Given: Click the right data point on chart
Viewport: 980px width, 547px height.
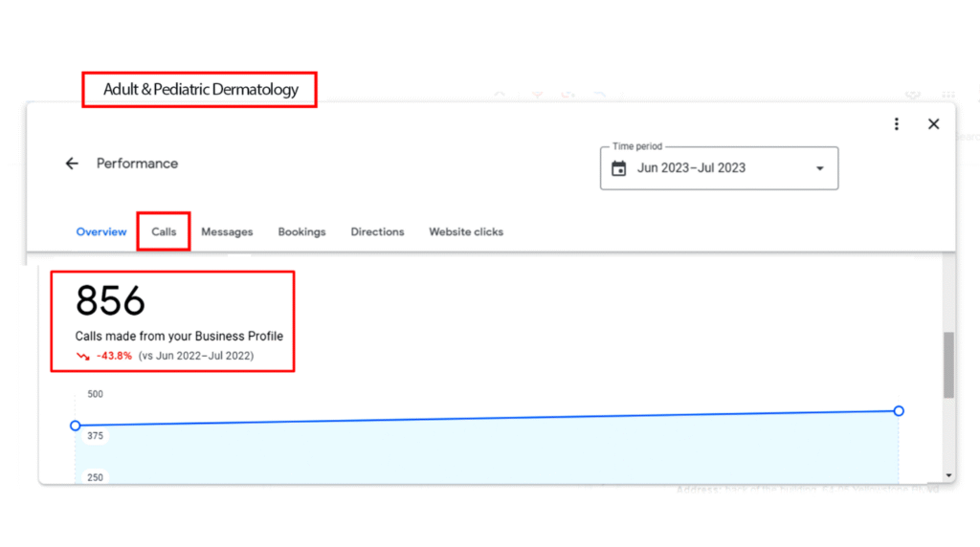Looking at the screenshot, I should tap(899, 410).
